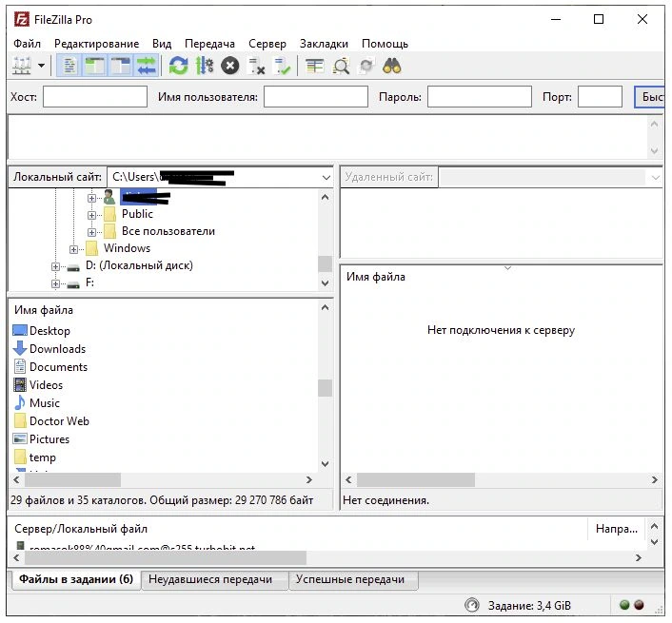Open the Вид menu
This screenshot has height=623, width=672.
[162, 44]
